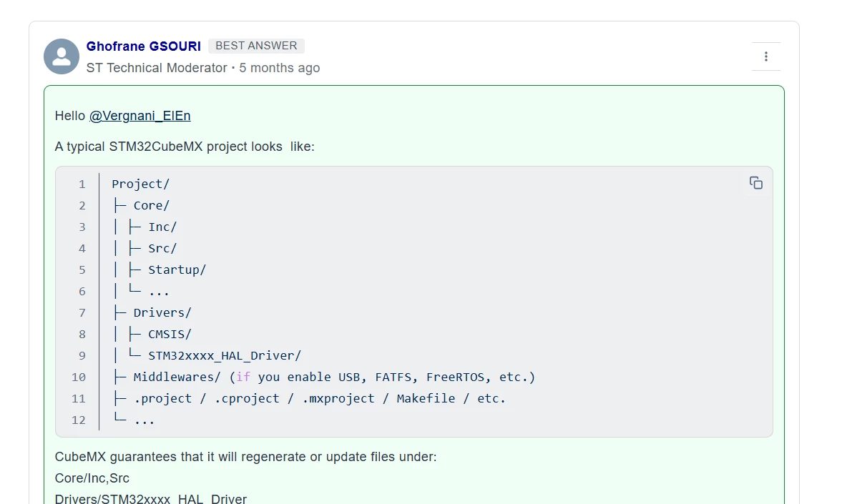Click the BEST ANSWER badge
Screen dimensions: 842x504
(x=256, y=46)
